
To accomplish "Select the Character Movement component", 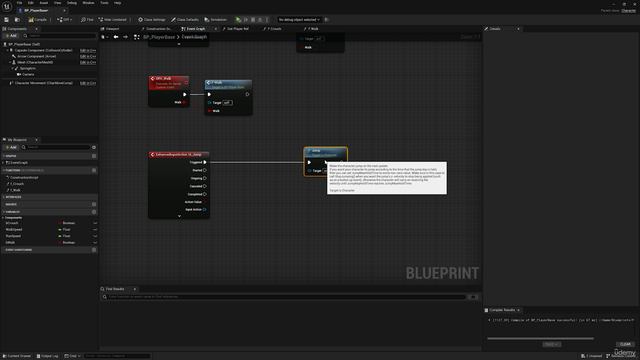I will 43,83.
